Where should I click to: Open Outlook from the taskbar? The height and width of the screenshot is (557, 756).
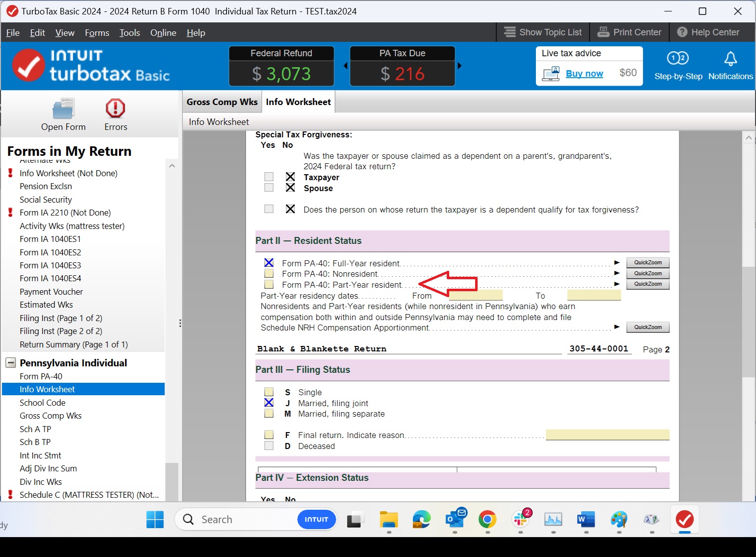click(x=455, y=519)
